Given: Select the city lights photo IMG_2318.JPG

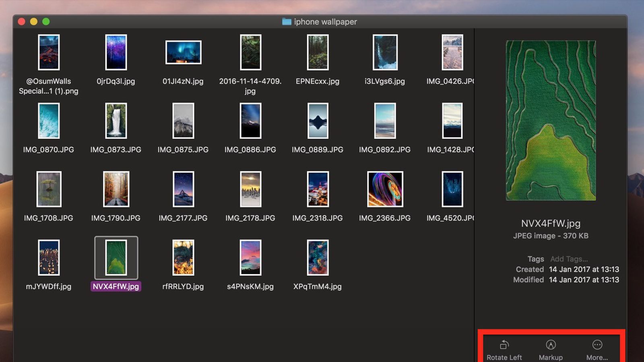Looking at the screenshot, I should tap(317, 189).
